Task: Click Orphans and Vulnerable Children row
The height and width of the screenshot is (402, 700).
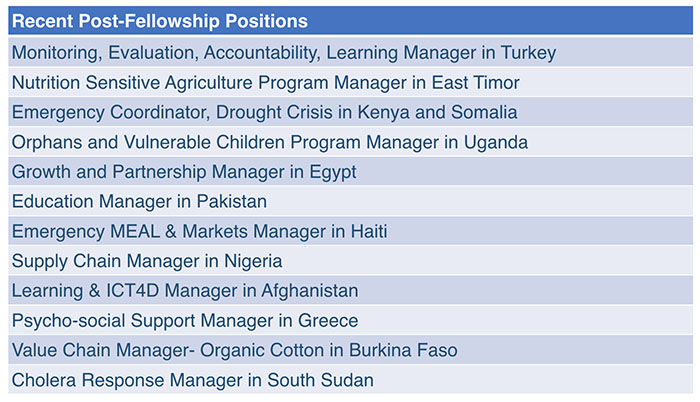Action: 350,142
